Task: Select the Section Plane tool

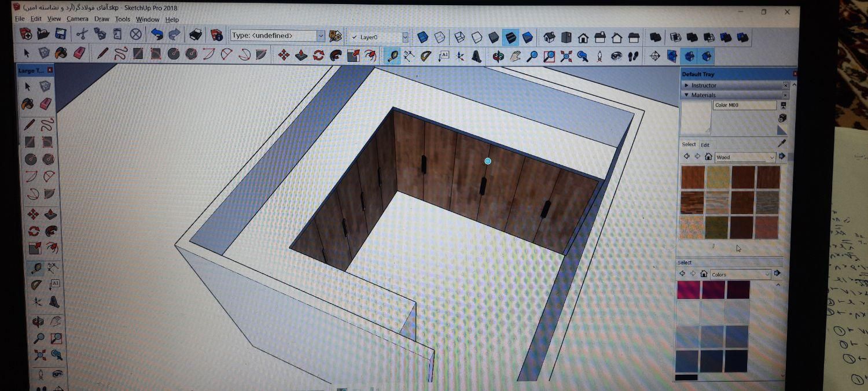Action: coord(655,56)
